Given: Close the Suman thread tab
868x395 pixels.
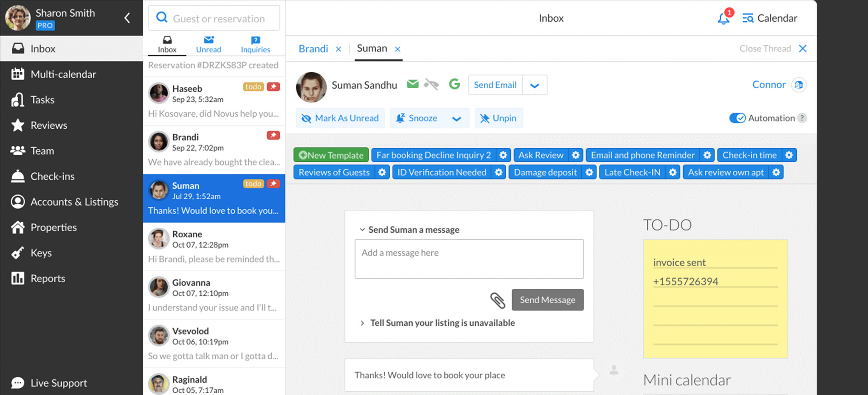Looking at the screenshot, I should tap(397, 49).
